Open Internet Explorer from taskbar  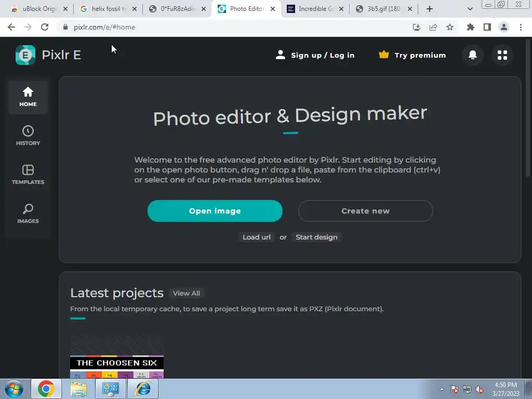click(x=143, y=389)
